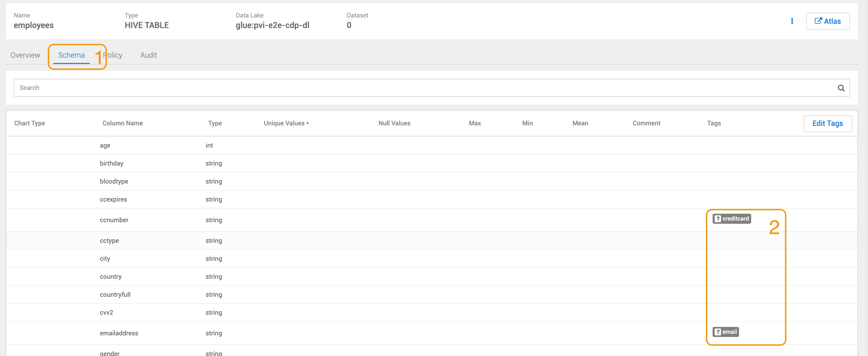Select the bloodtype column row
868x356 pixels.
(x=432, y=181)
